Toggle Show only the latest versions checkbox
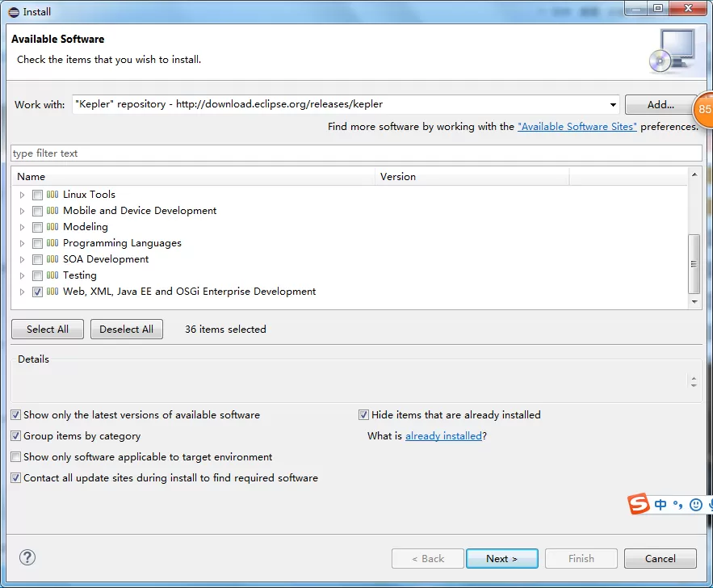This screenshot has height=588, width=713. click(x=16, y=414)
